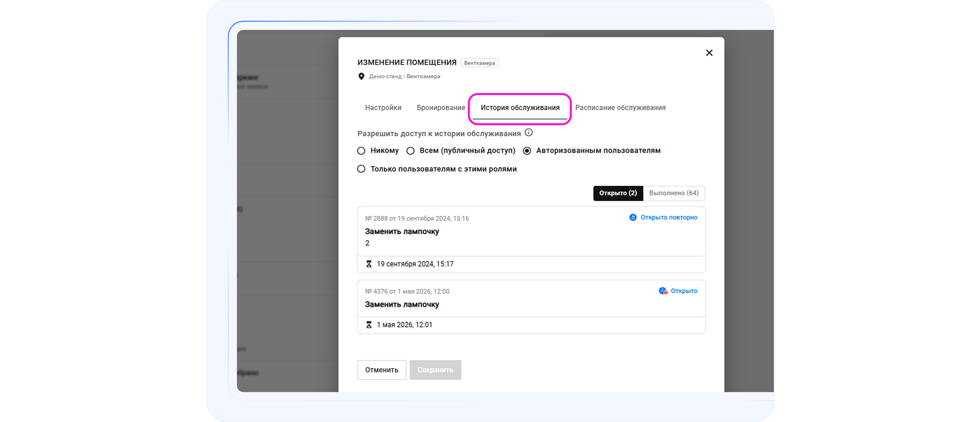980x422 pixels.
Task: Show Открыто (2) requests
Action: [618, 193]
